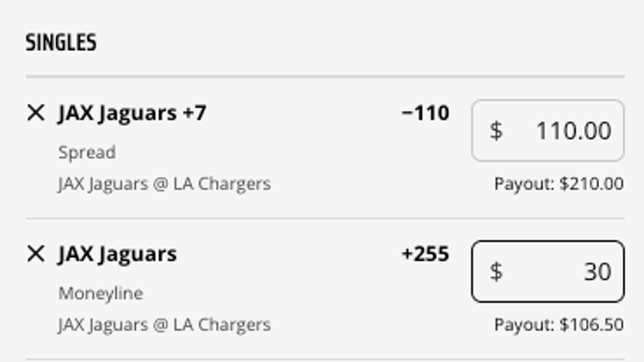Click the 110.00 amount in the spread box
Viewport: 644px width, 362px height.
(574, 131)
